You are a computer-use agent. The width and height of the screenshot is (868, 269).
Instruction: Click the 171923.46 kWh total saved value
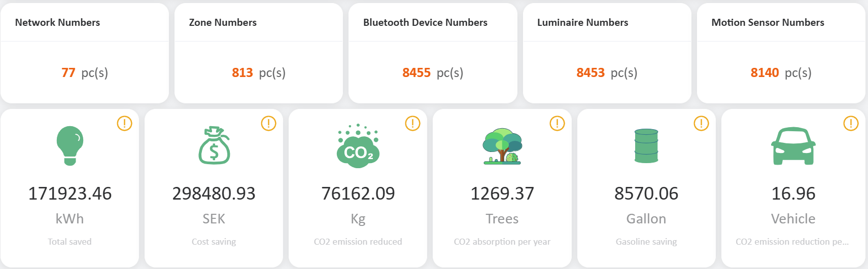[x=70, y=194]
